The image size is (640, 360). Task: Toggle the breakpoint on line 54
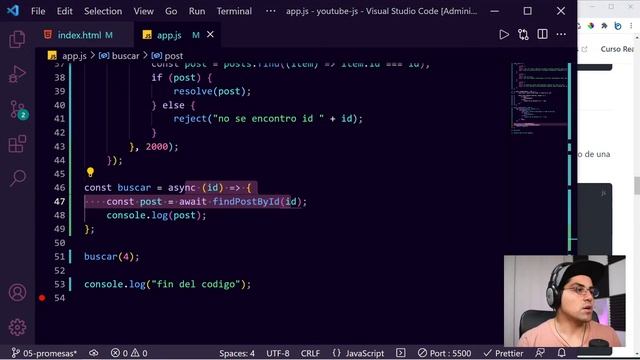42,298
